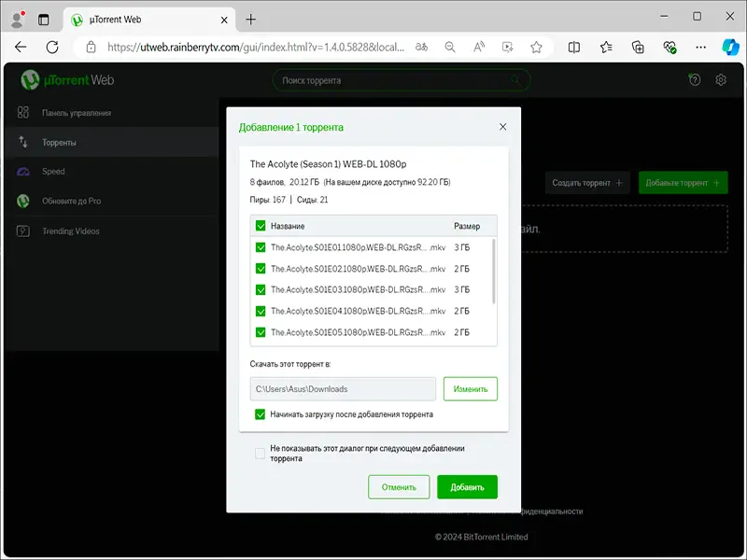Toggle the Название select-all checkbox

(261, 226)
